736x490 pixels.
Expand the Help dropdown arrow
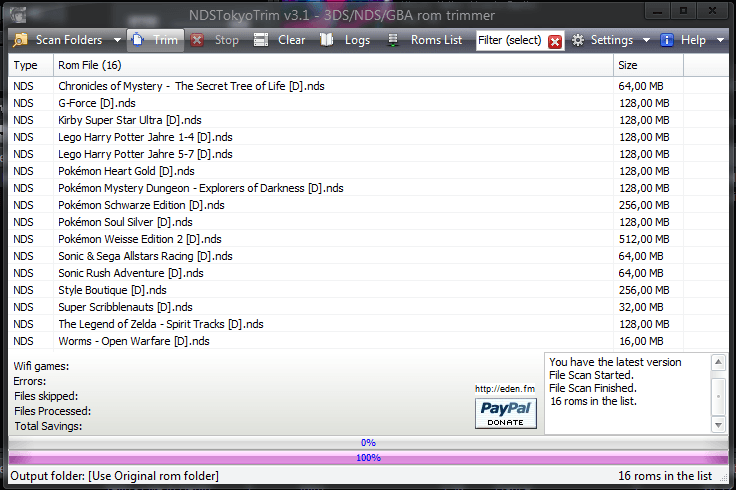point(721,40)
